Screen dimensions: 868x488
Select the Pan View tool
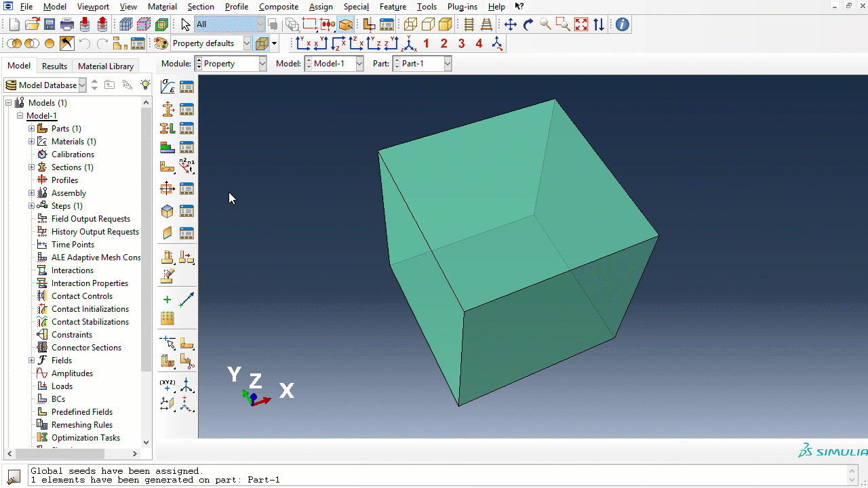click(511, 24)
